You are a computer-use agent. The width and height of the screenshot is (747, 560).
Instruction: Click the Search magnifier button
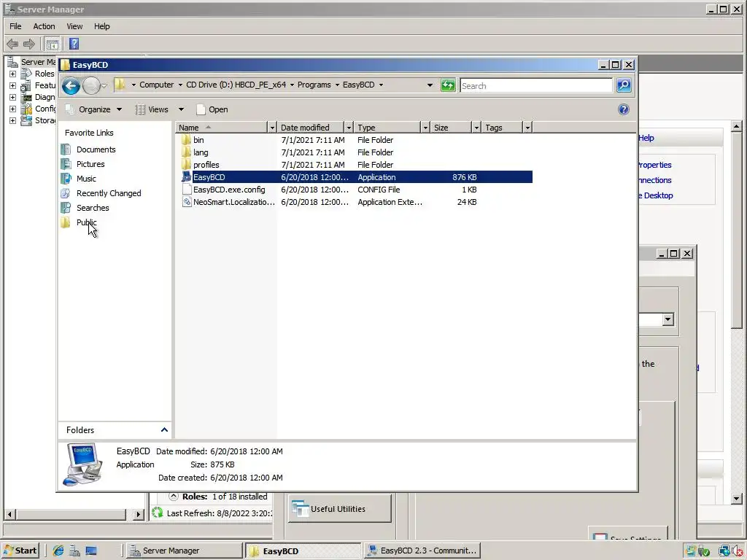point(624,85)
